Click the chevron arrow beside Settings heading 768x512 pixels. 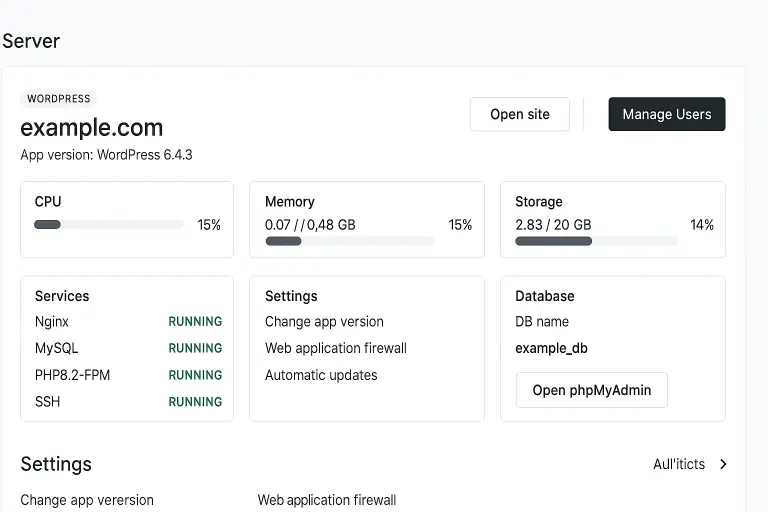pyautogui.click(x=723, y=464)
